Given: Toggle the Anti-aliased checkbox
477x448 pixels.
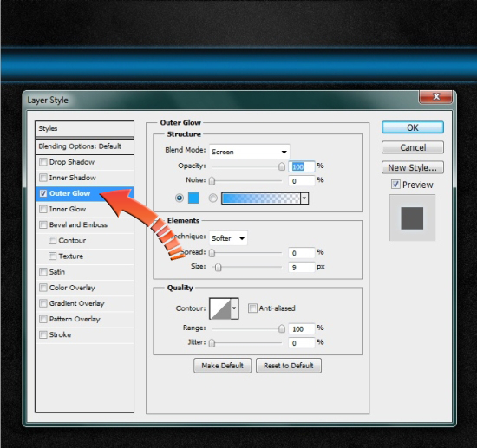Looking at the screenshot, I should point(252,308).
